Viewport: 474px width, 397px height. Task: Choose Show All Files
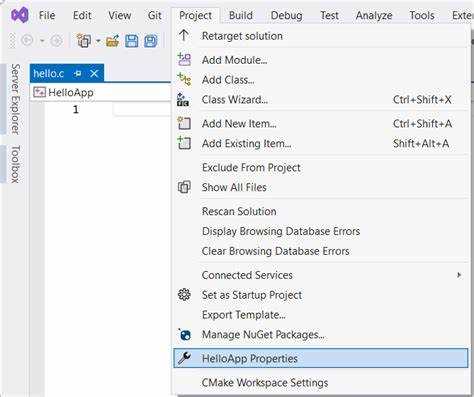321,187
